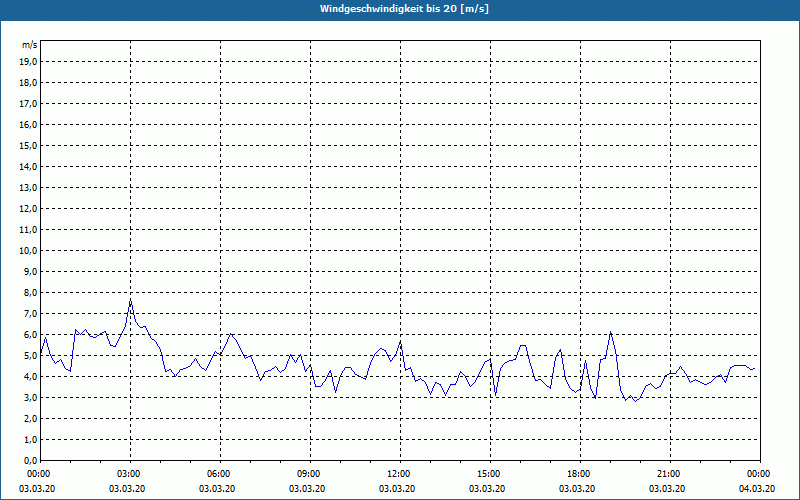Viewport: 800px width, 500px height.
Task: Click the '04.03.20' date label
Action: click(757, 489)
